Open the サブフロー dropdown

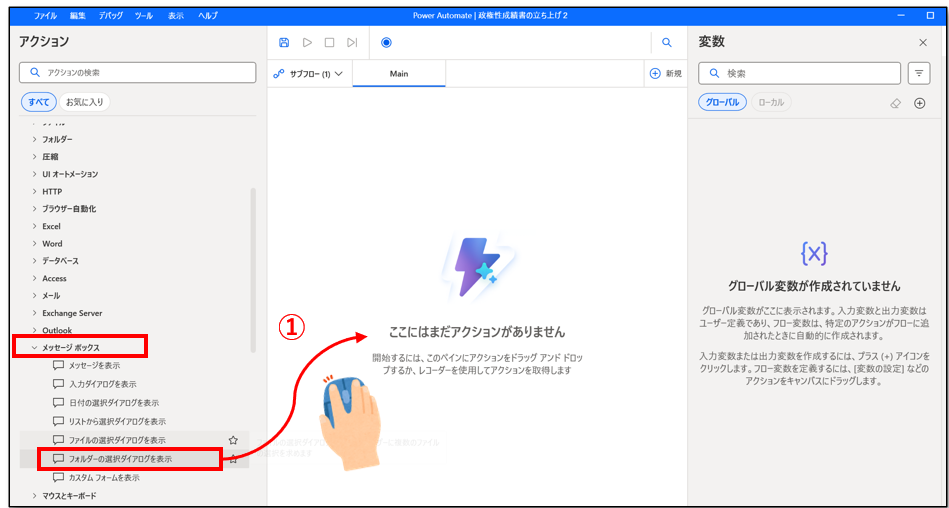coord(309,74)
